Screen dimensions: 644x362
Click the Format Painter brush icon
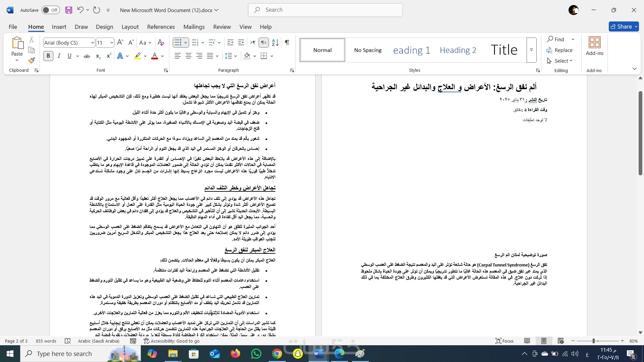tap(32, 61)
